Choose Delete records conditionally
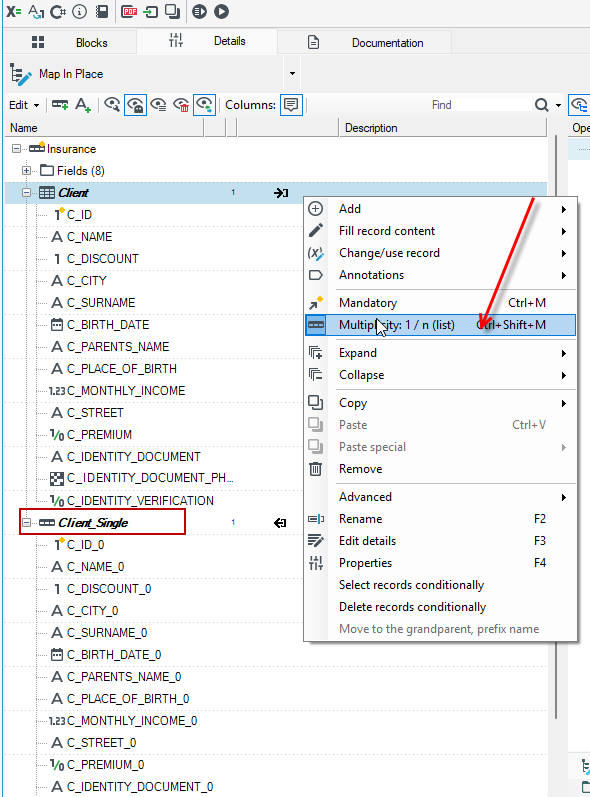The image size is (590, 797). [x=440, y=607]
